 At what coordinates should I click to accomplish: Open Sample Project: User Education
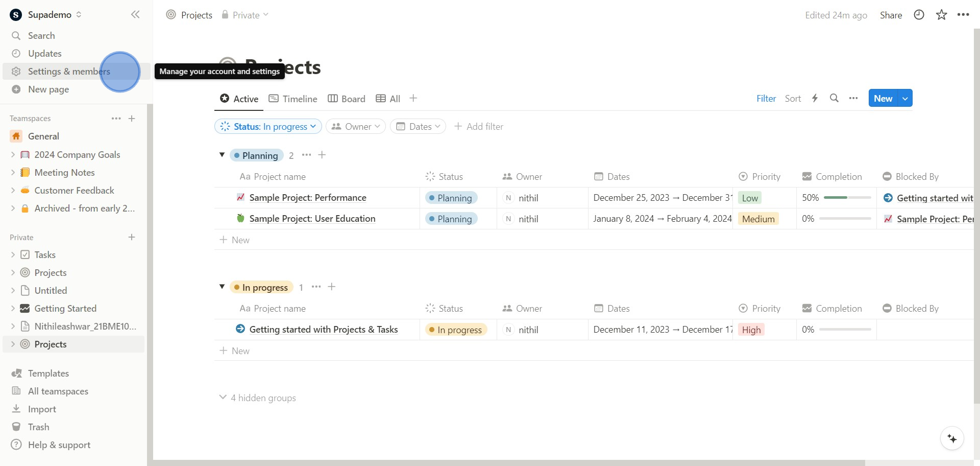312,218
